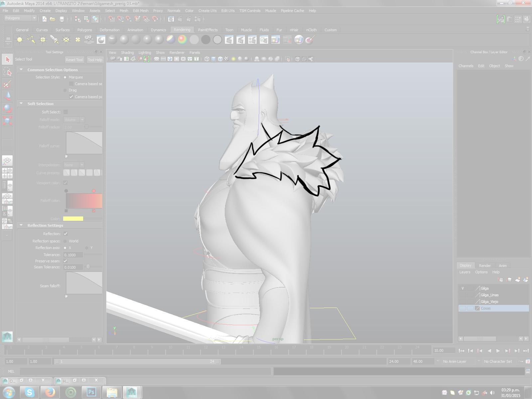Image resolution: width=532 pixels, height=399 pixels.
Task: Select Drag selection style radio button
Action: click(x=65, y=90)
